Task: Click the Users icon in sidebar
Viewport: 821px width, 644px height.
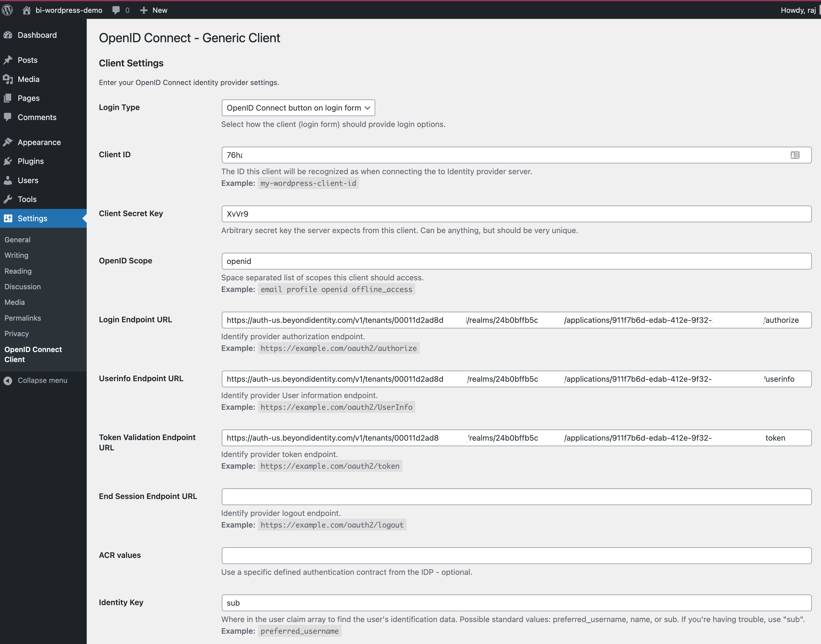Action: coord(9,180)
